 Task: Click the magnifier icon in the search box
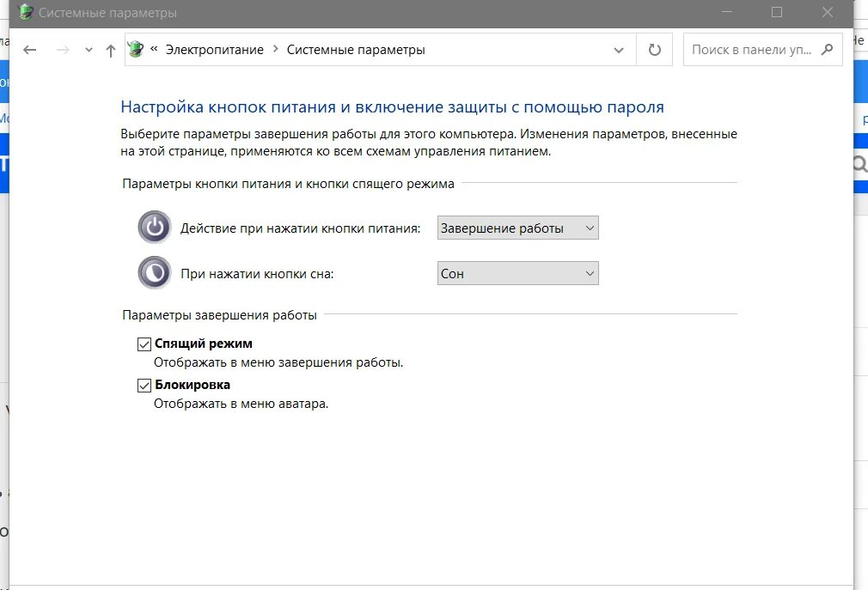(828, 50)
